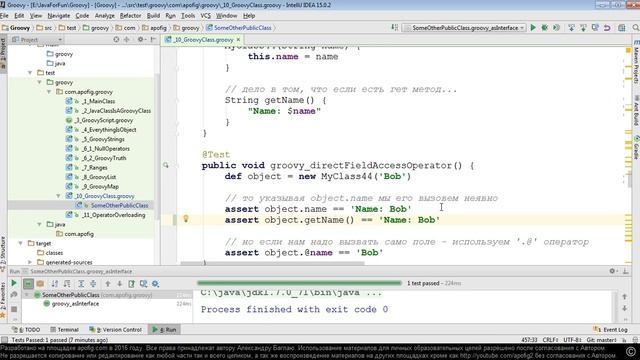The height and width of the screenshot is (360, 640).
Task: Click the Search Everywhere magnifier
Action: click(636, 28)
